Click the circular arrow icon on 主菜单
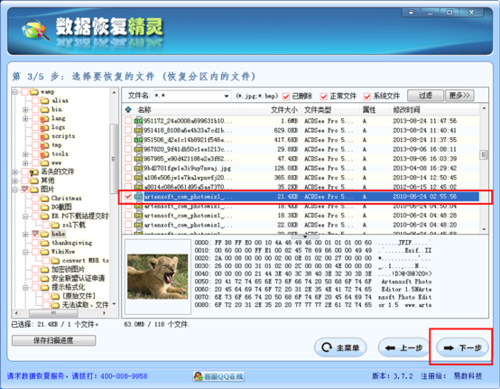500x389 pixels. click(327, 348)
